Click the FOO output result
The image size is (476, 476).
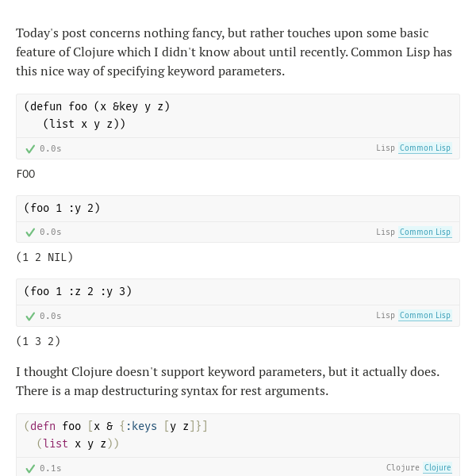click(x=26, y=175)
